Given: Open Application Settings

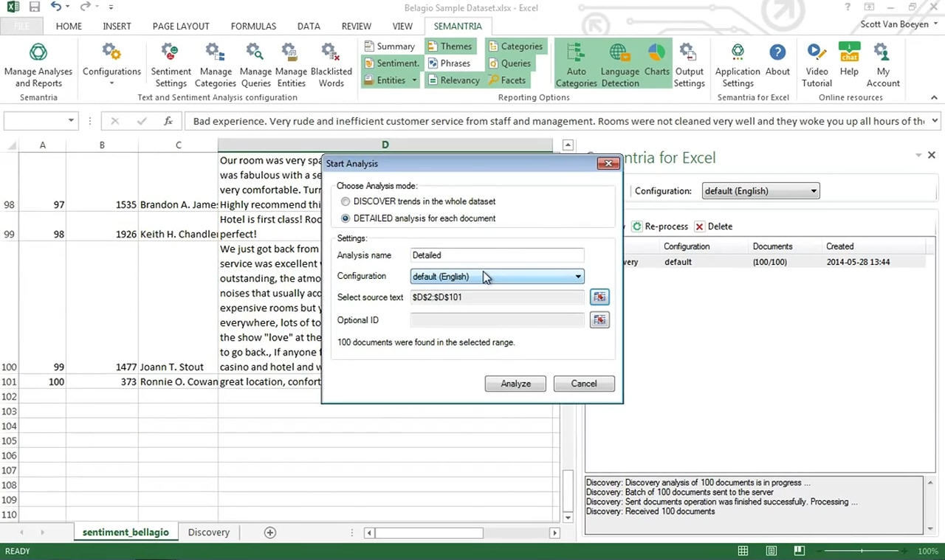Looking at the screenshot, I should 738,65.
